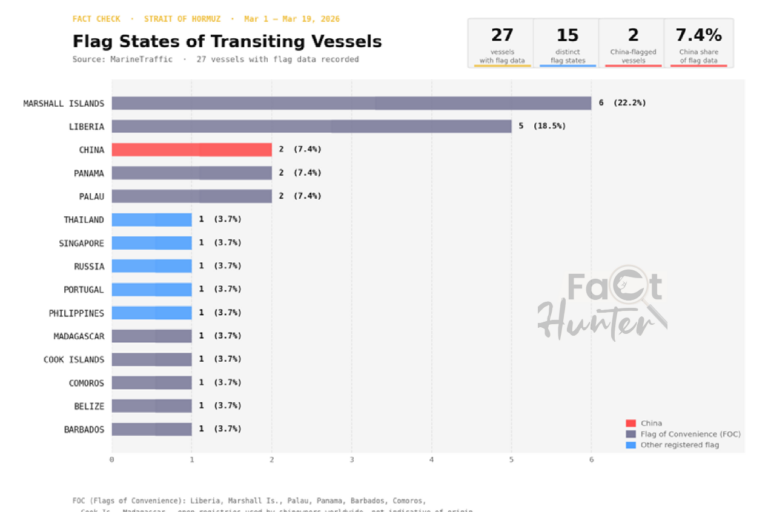Select the Barbados bar
This screenshot has width=768, height=512.
[151, 429]
